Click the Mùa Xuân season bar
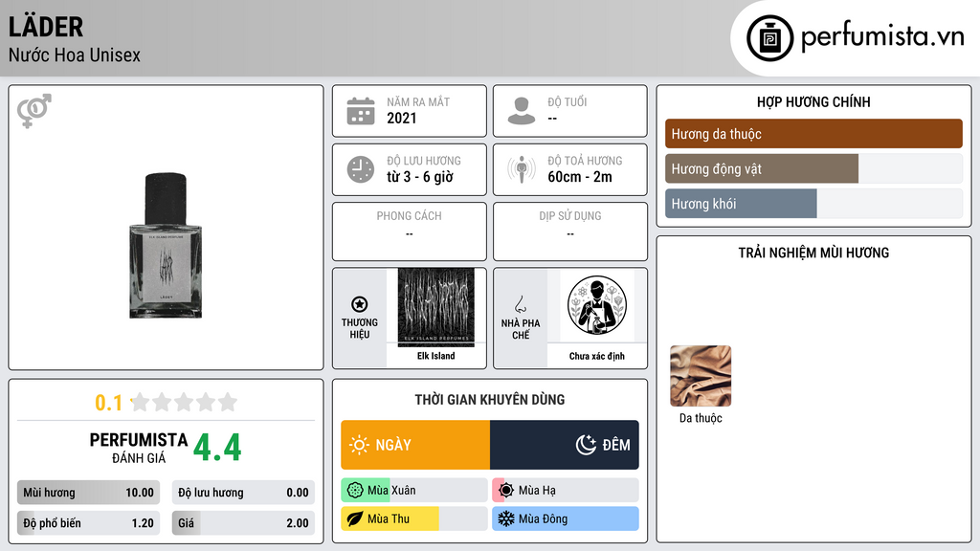The height and width of the screenshot is (551, 980). pos(414,491)
